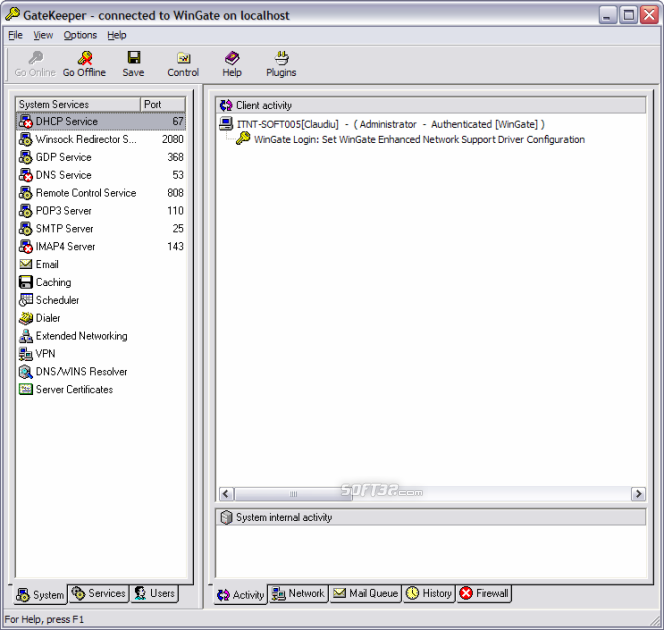Open the Plugins toolbar icon
Image resolution: width=664 pixels, height=630 pixels.
(x=281, y=58)
